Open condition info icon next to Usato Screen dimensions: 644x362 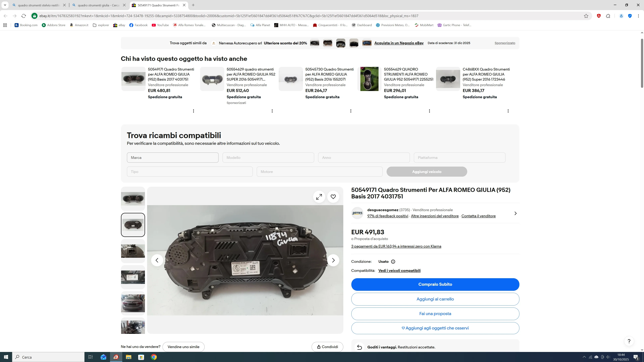393,262
